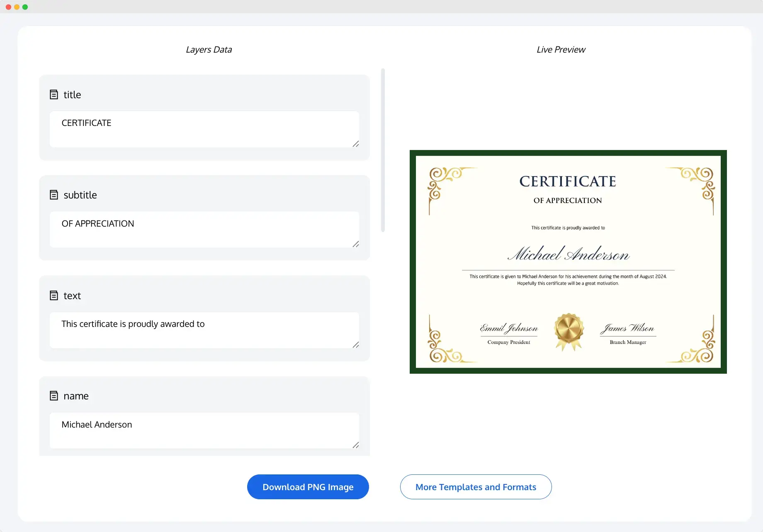
Task: Click the resize grip of the title text area
Action: pos(356,145)
